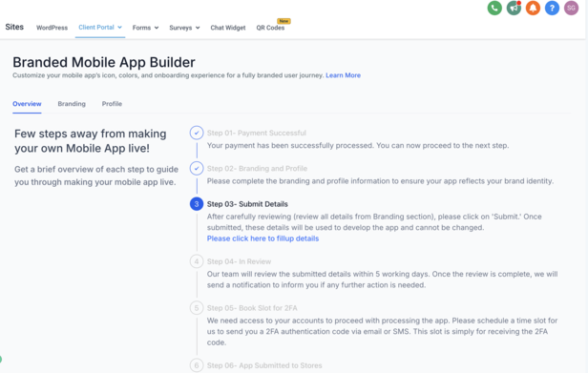Open the SG user avatar menu
The width and height of the screenshot is (588, 373).
571,8
